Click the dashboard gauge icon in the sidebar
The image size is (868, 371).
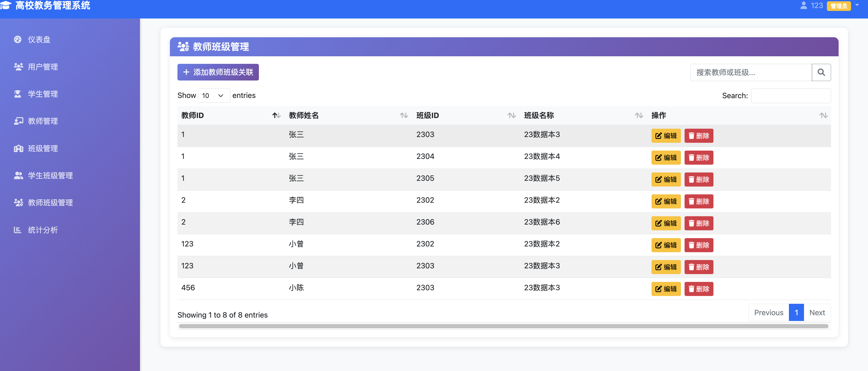click(18, 39)
